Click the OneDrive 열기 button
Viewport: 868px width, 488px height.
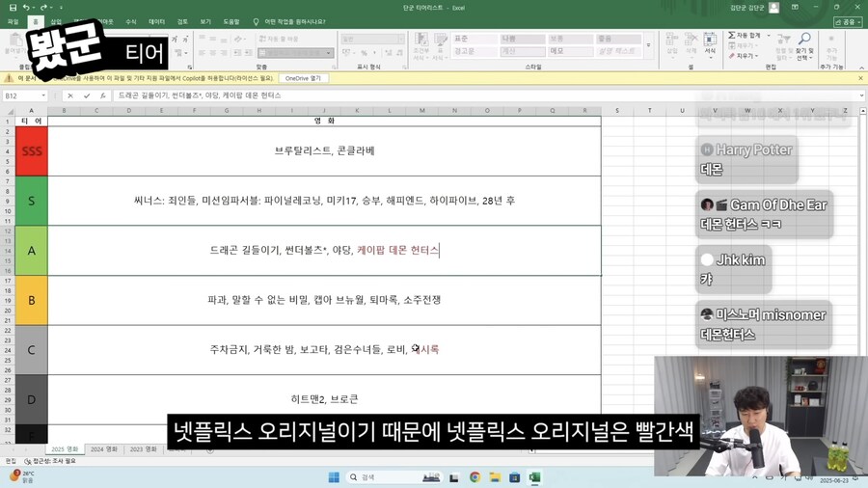[303, 78]
